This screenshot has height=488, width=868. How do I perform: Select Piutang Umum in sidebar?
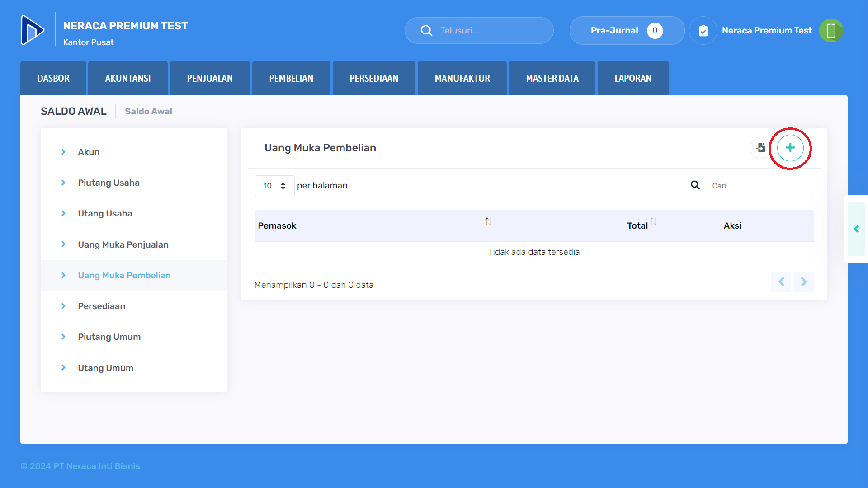coord(134,337)
